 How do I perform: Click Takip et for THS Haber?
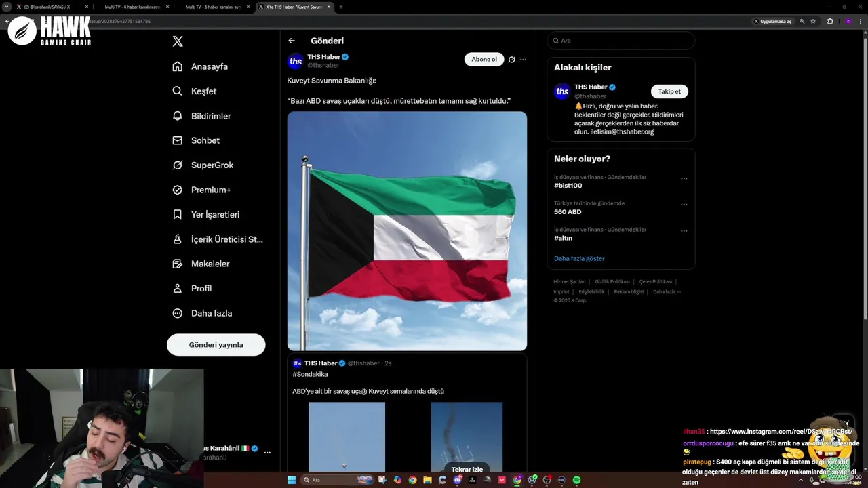click(x=669, y=91)
